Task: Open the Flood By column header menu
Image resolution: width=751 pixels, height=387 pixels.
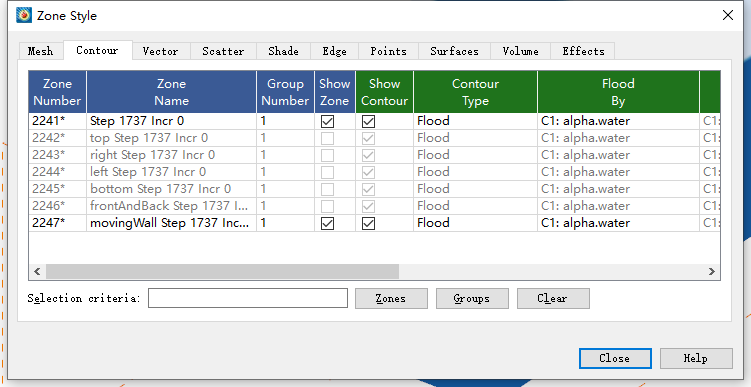Action: coord(618,92)
